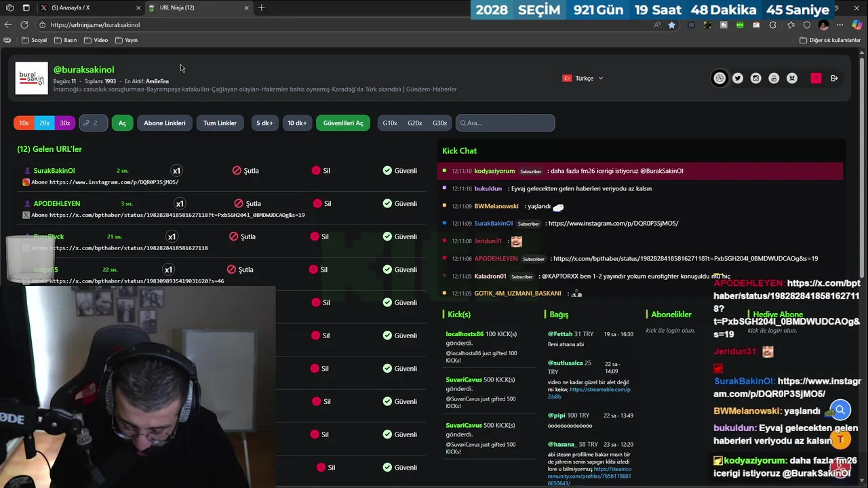
Task: Close the URL Ninja tab
Action: [246, 7]
